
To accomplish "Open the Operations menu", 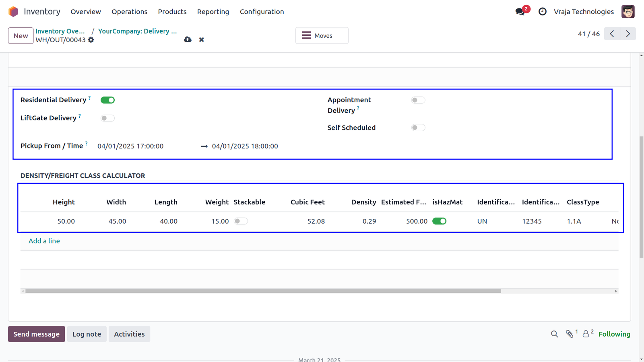I will coord(130,12).
